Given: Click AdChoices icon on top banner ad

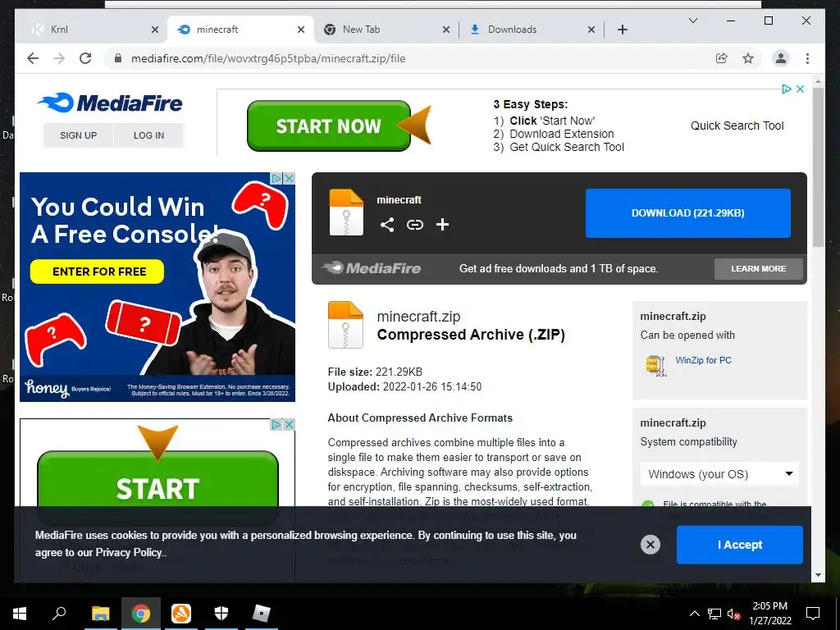Looking at the screenshot, I should [x=786, y=89].
